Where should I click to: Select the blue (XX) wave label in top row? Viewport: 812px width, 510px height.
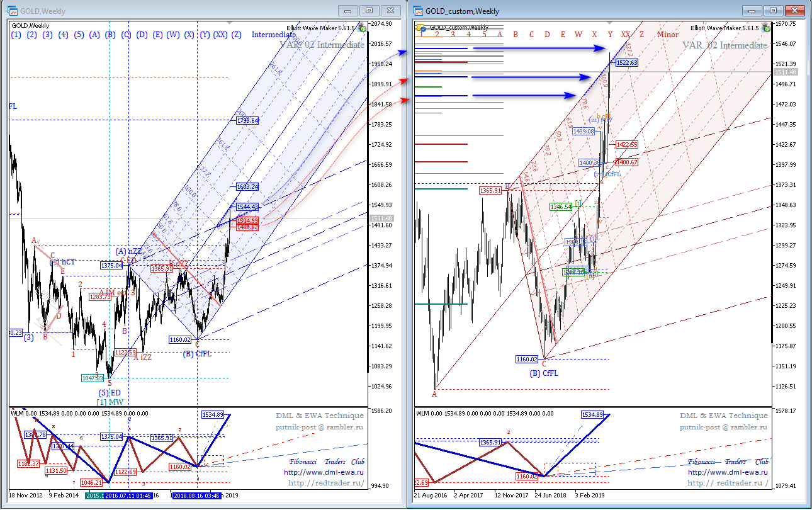(x=220, y=35)
